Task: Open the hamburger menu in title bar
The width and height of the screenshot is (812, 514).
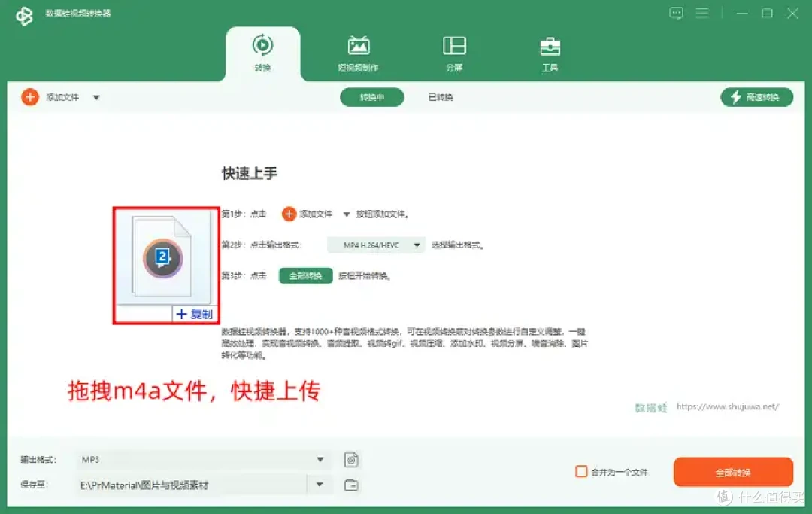Action: 702,13
